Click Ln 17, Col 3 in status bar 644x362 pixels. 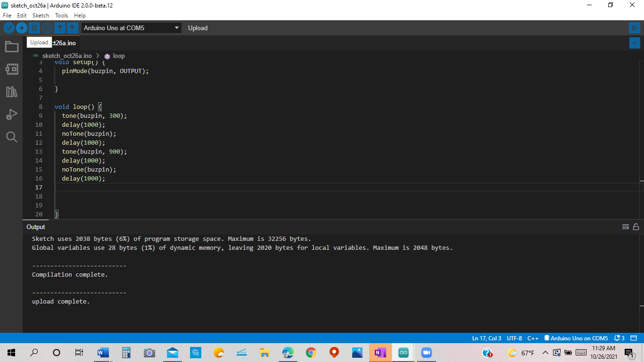click(x=487, y=338)
